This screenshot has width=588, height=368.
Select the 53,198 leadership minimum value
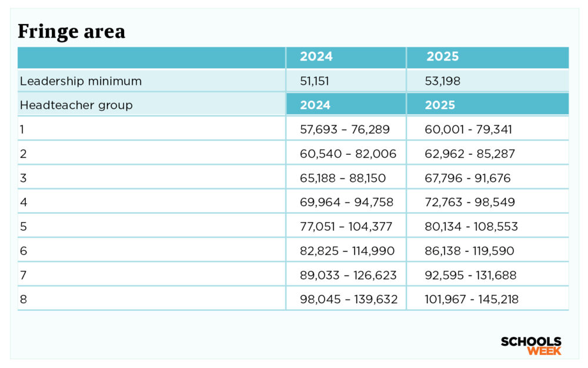tap(443, 81)
